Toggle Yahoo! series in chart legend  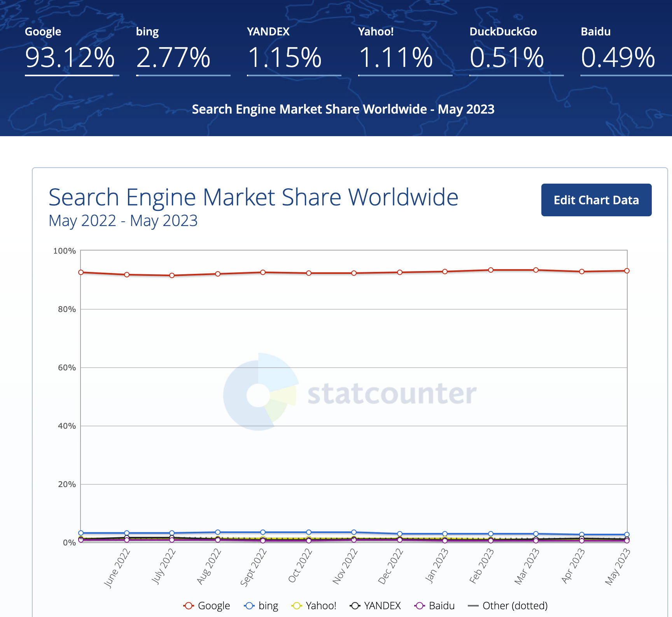[314, 606]
